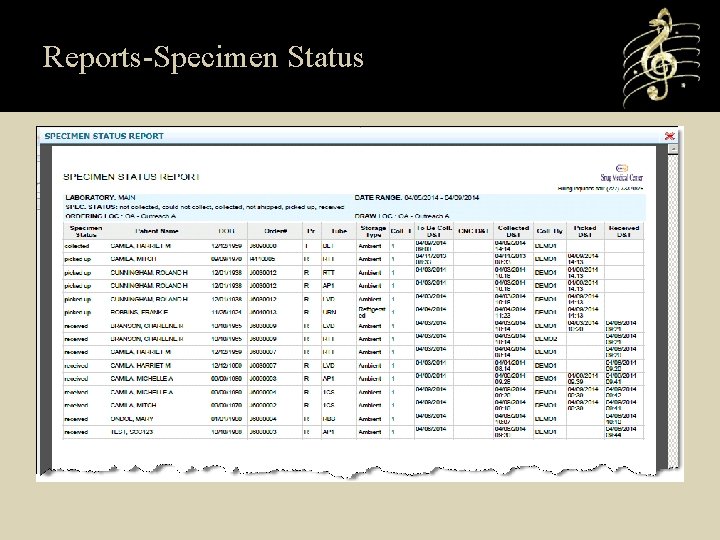720x540 pixels.
Task: Click the Coll. By column header
Action: pos(550,231)
